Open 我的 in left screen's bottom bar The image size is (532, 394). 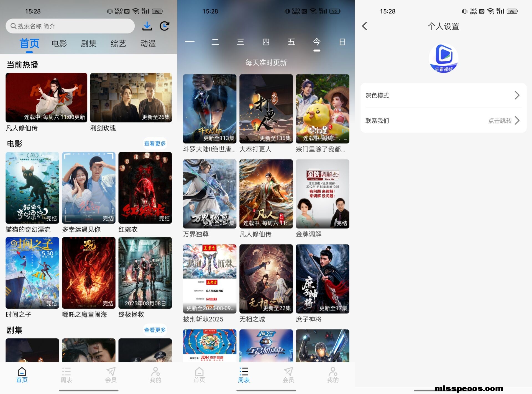pos(155,375)
